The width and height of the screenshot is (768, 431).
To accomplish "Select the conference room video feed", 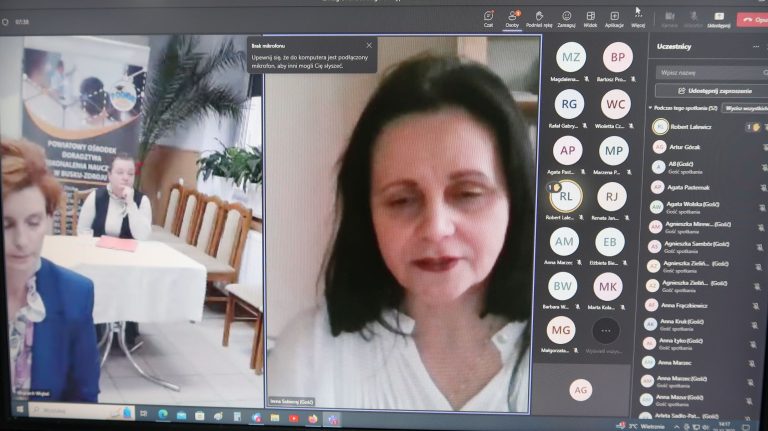I will tap(131, 219).
